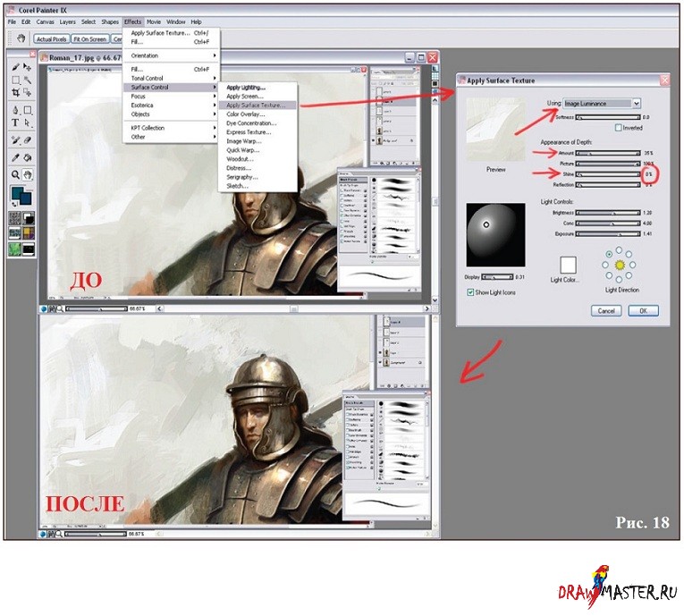Select the Paint Bucket tool
Viewport: 684px width, 616px height.
(28, 157)
